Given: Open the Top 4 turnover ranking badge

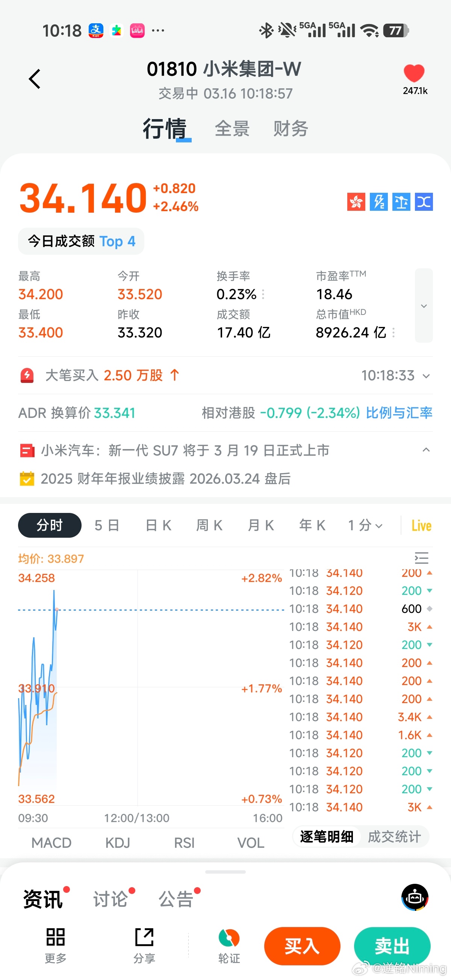Looking at the screenshot, I should tap(81, 241).
